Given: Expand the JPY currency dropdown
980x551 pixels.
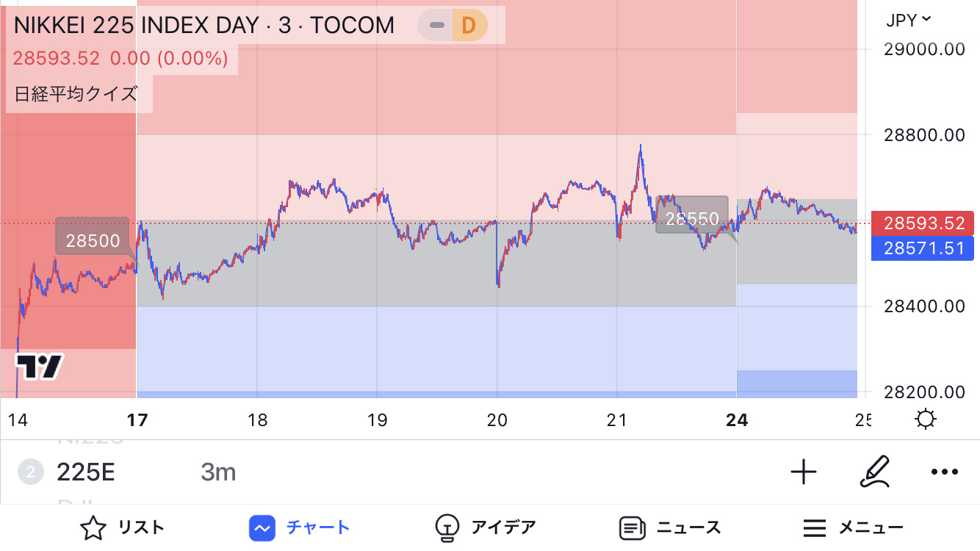Looking at the screenshot, I should 908,20.
